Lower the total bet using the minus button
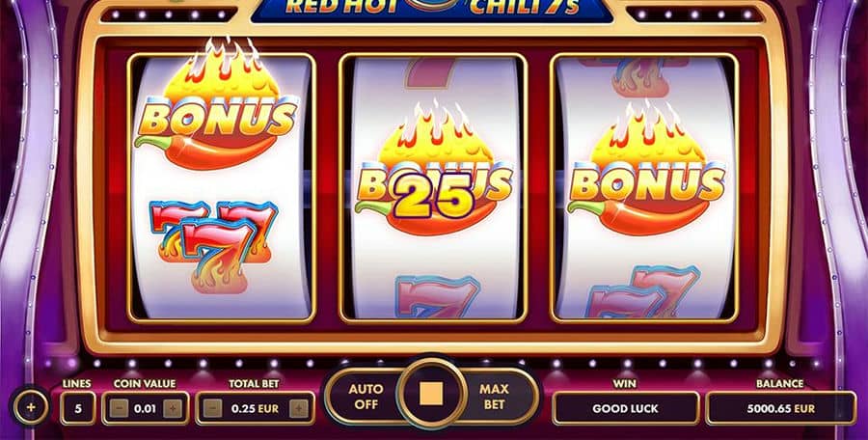This screenshot has width=868, height=440. point(212,409)
